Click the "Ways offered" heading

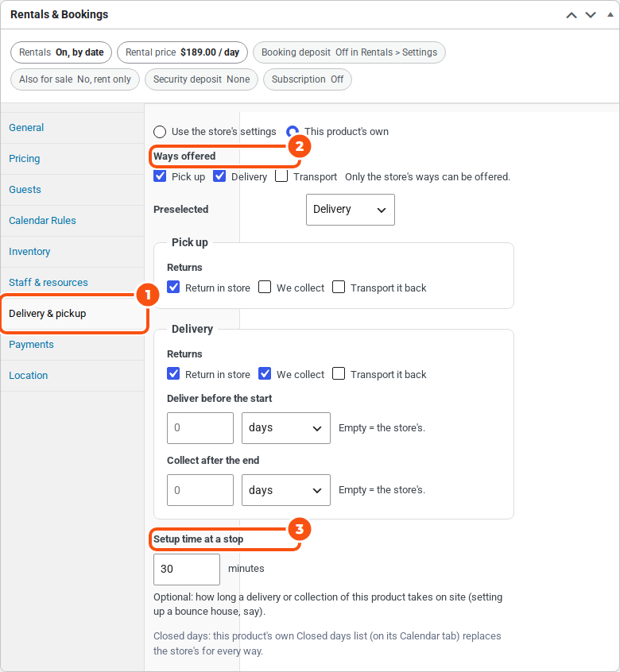pos(184,156)
